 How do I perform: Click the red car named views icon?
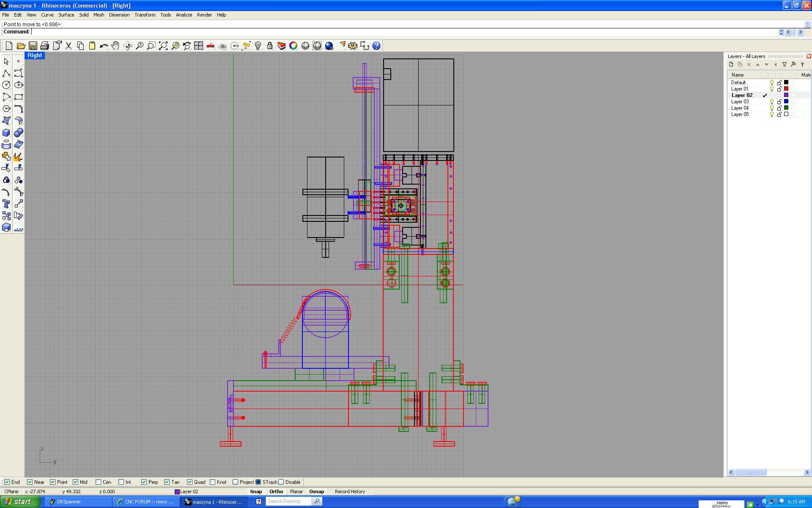click(211, 46)
